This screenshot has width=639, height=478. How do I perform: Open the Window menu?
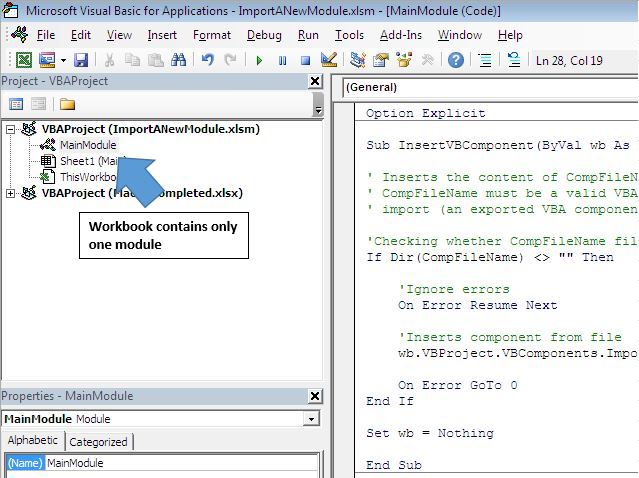click(460, 35)
